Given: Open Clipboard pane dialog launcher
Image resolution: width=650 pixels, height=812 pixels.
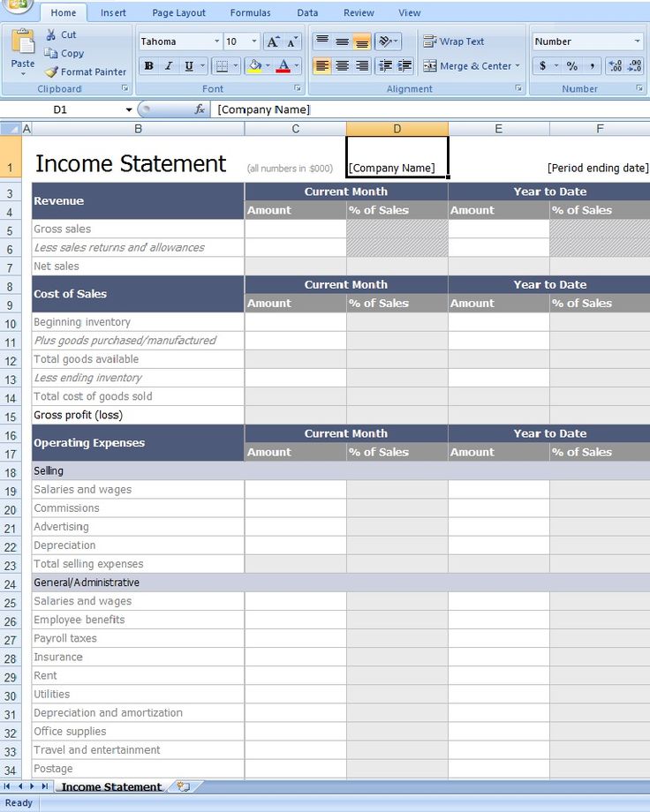Looking at the screenshot, I should (125, 88).
